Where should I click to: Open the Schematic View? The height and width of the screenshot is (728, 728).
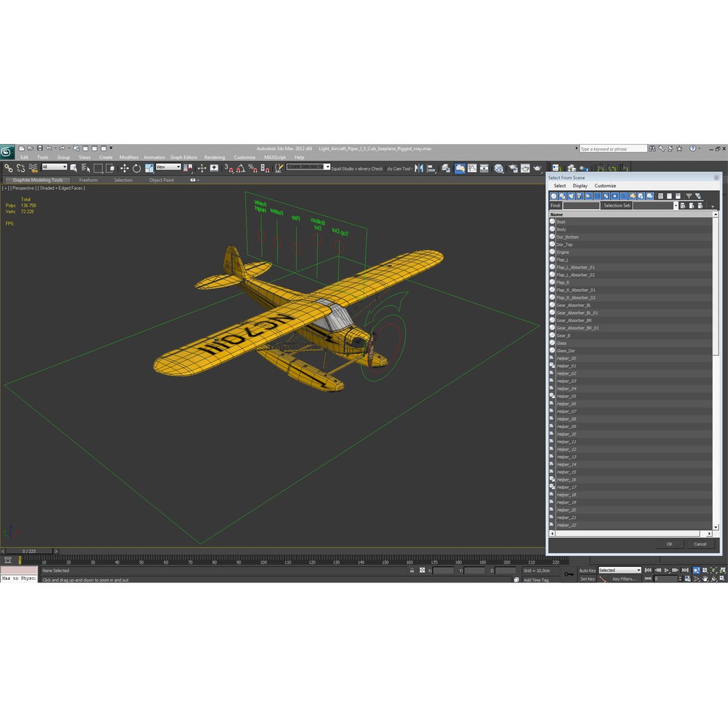click(484, 169)
